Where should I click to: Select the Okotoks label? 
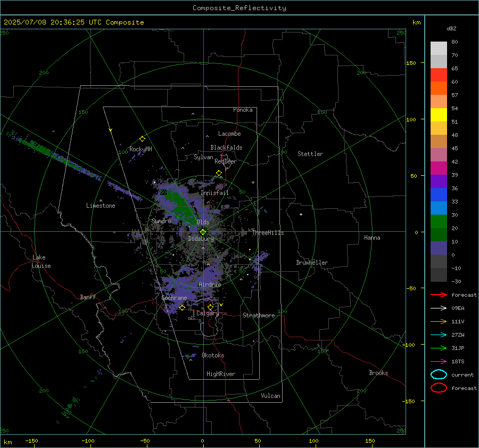click(213, 355)
